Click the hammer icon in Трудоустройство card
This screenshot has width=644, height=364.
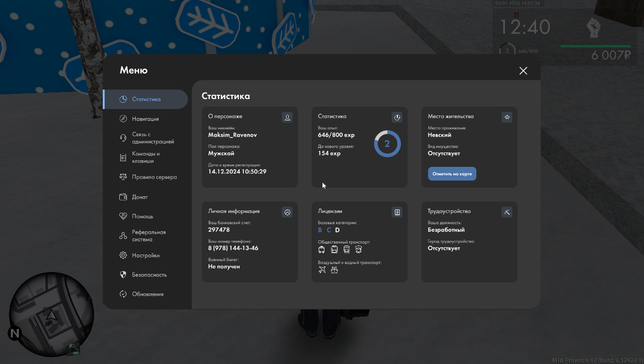[x=507, y=212]
